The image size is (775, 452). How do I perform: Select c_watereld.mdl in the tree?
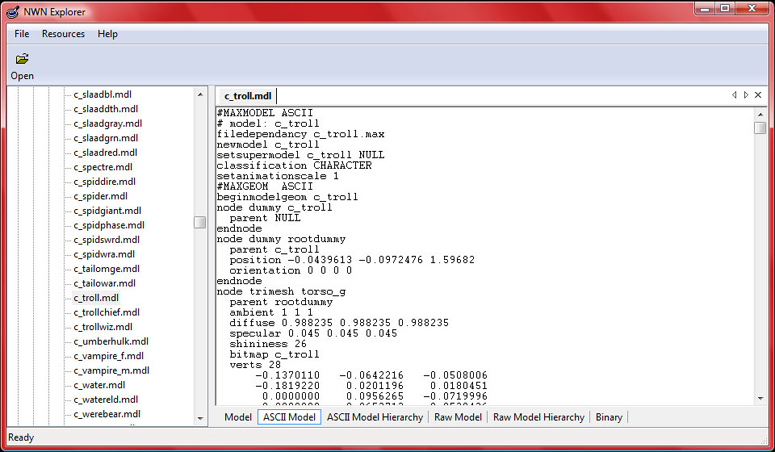coord(105,400)
